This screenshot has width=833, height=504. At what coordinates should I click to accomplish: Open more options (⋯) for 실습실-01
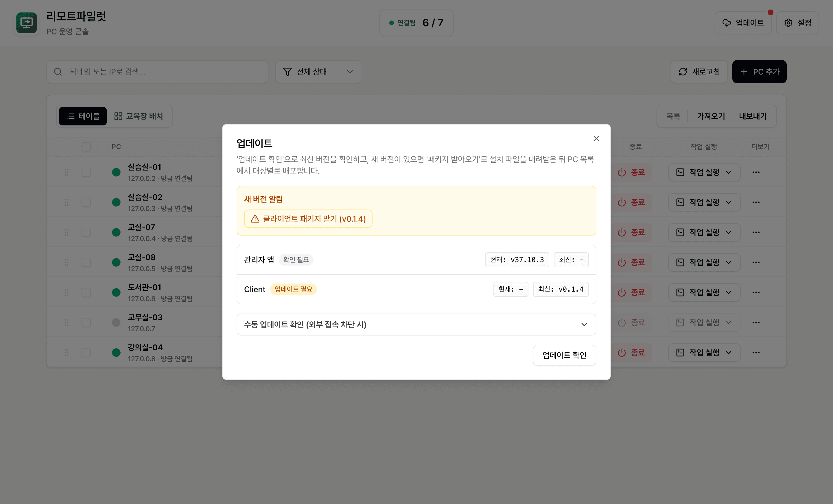pyautogui.click(x=756, y=172)
